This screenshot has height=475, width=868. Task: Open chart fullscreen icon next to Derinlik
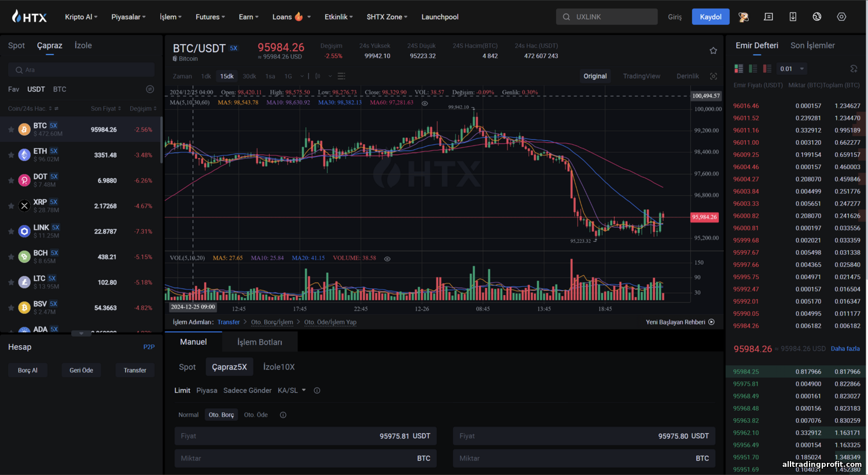click(x=713, y=76)
